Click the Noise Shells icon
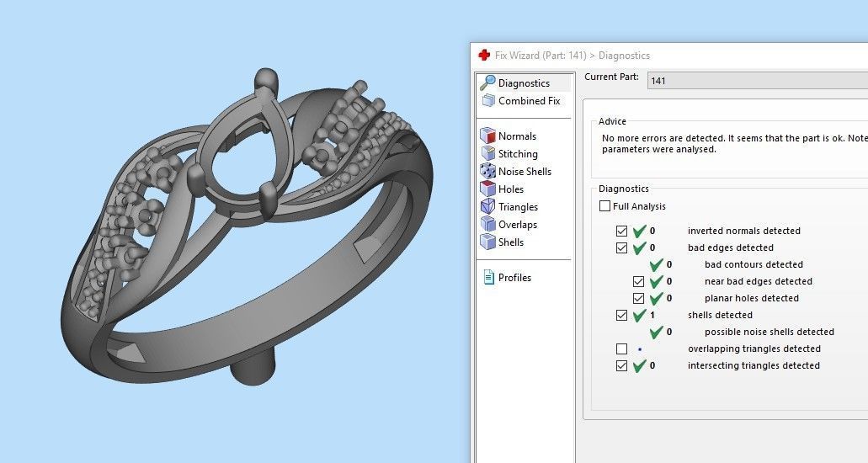 coord(487,171)
